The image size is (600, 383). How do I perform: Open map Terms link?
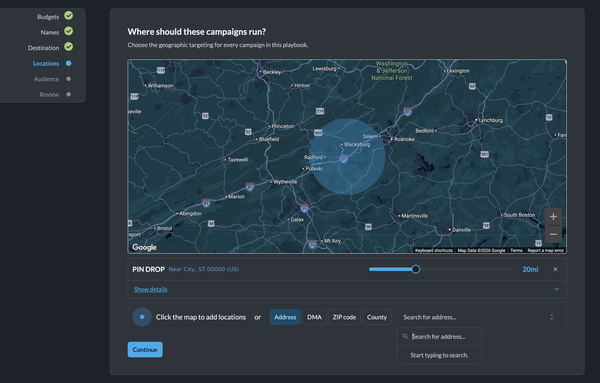[x=516, y=251]
